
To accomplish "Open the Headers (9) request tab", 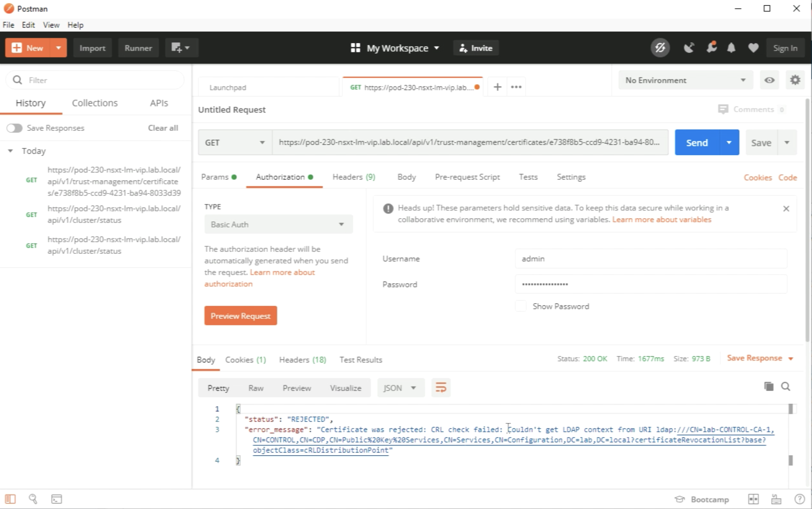I will pos(353,177).
